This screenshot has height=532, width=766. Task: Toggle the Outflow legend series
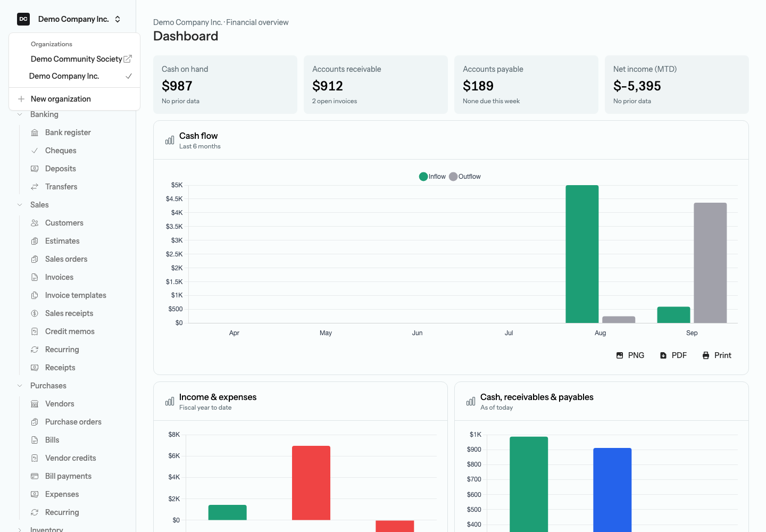(x=465, y=177)
